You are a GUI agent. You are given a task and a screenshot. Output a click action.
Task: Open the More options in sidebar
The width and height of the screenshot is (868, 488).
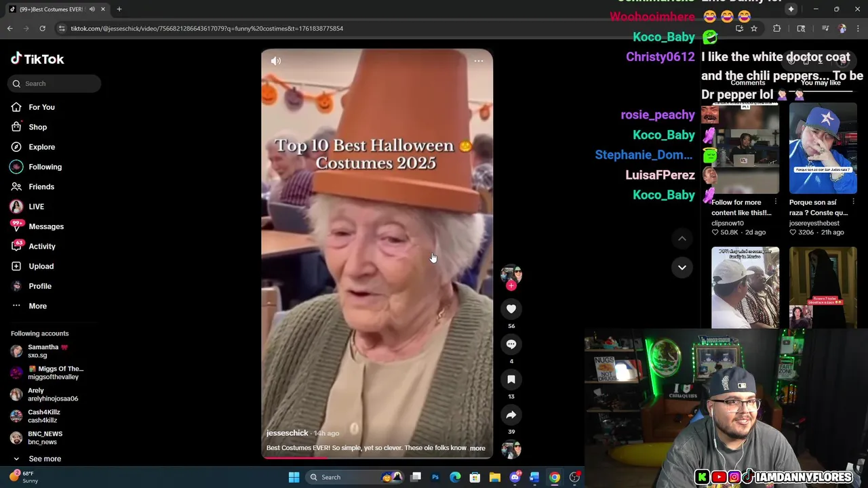click(28, 306)
